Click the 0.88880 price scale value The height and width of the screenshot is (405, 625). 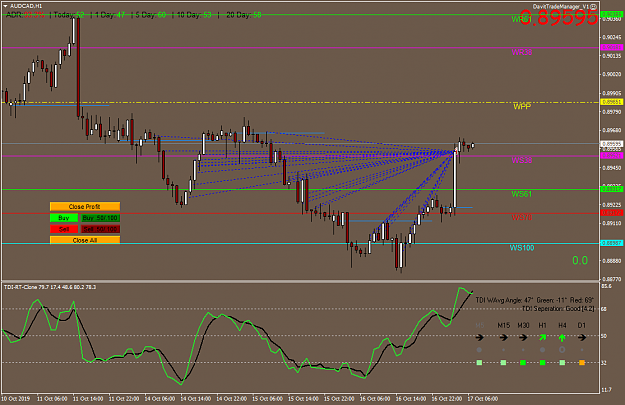pos(612,261)
